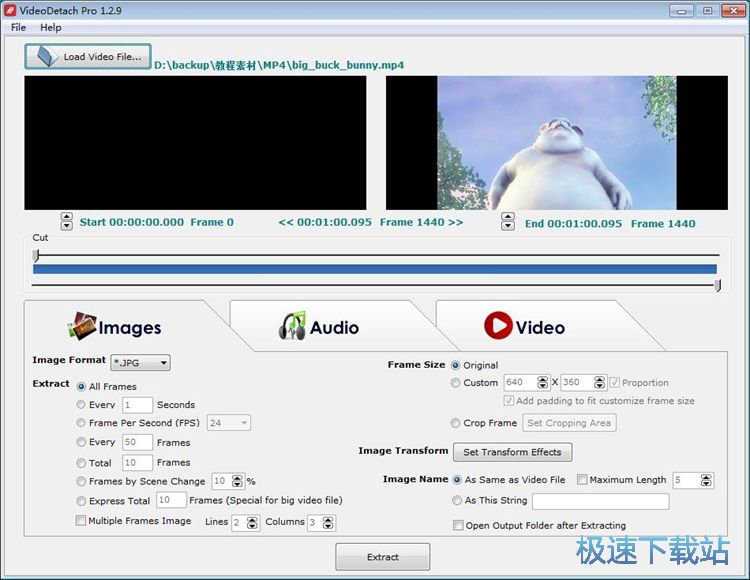The height and width of the screenshot is (580, 750).
Task: Select Custom frame size radio button
Action: click(x=455, y=383)
